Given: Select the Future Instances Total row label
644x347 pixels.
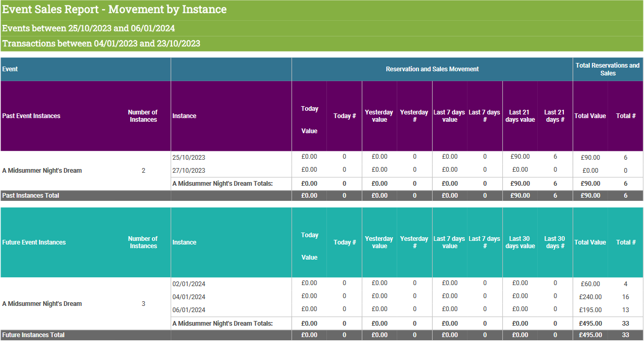Looking at the screenshot, I should point(33,335).
